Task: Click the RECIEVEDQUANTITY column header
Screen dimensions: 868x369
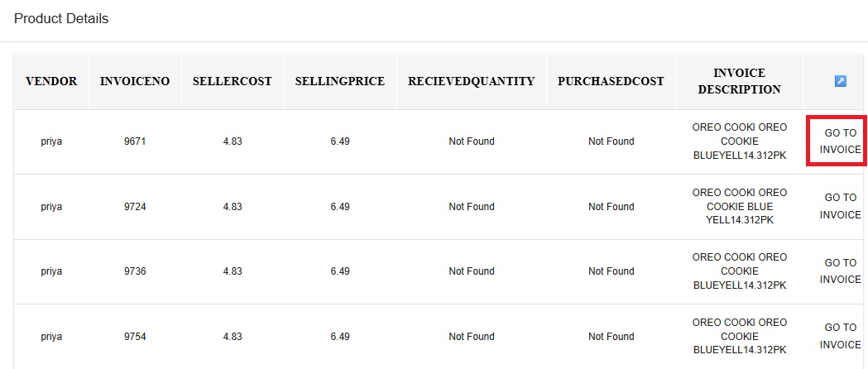Action: pyautogui.click(x=472, y=81)
